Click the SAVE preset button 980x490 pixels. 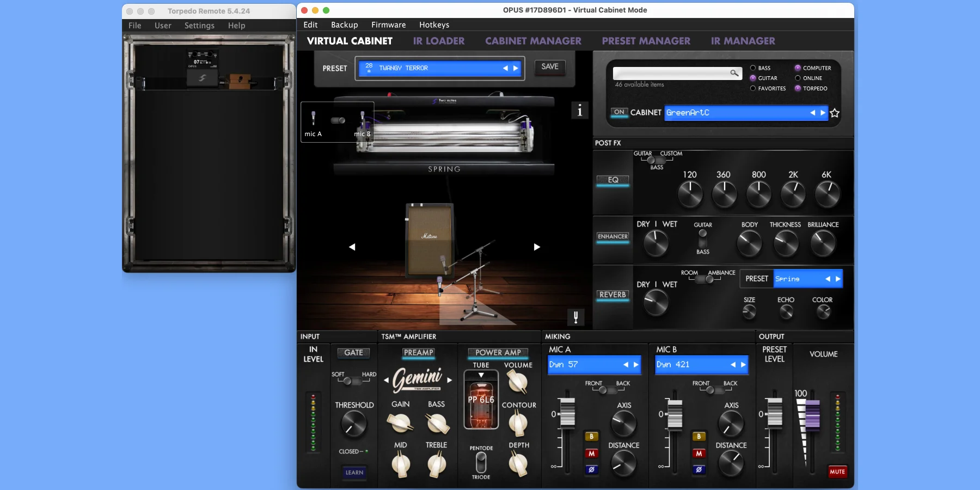point(549,67)
